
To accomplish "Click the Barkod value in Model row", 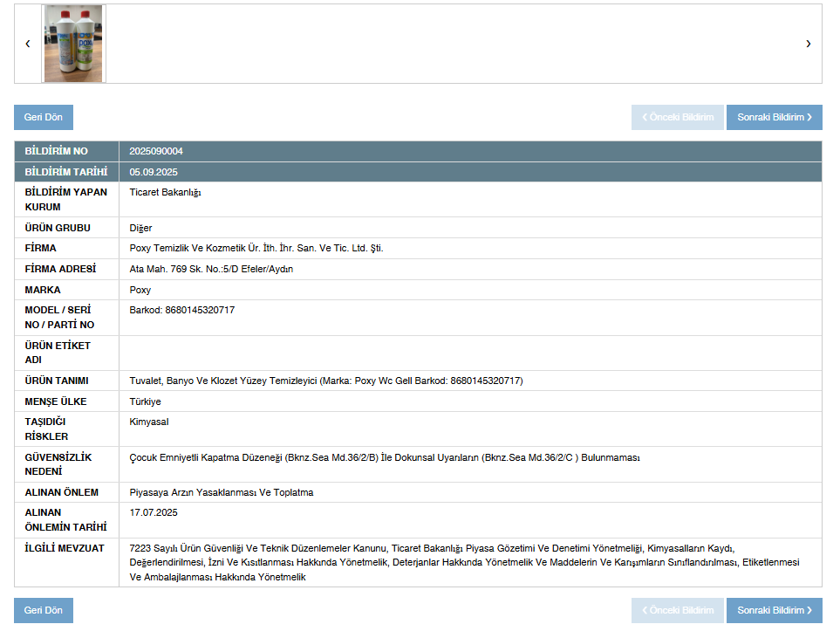I will (181, 310).
